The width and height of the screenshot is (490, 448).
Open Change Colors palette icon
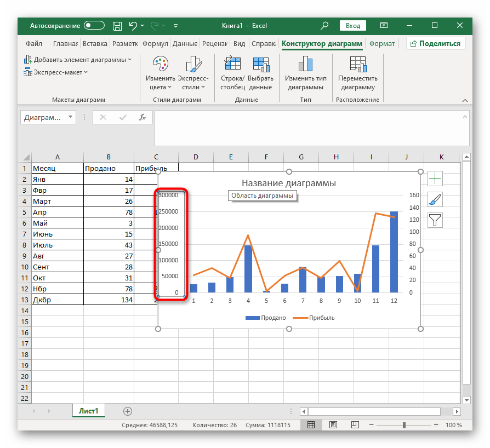(x=160, y=65)
